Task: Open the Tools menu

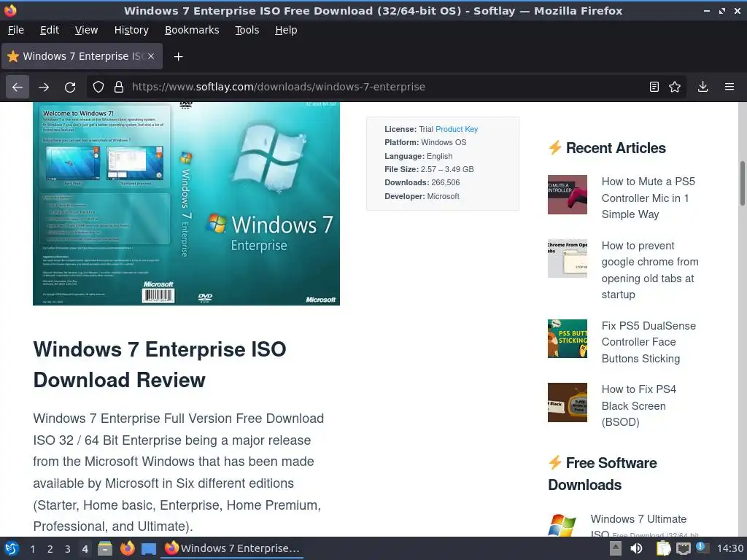Action: tap(247, 30)
